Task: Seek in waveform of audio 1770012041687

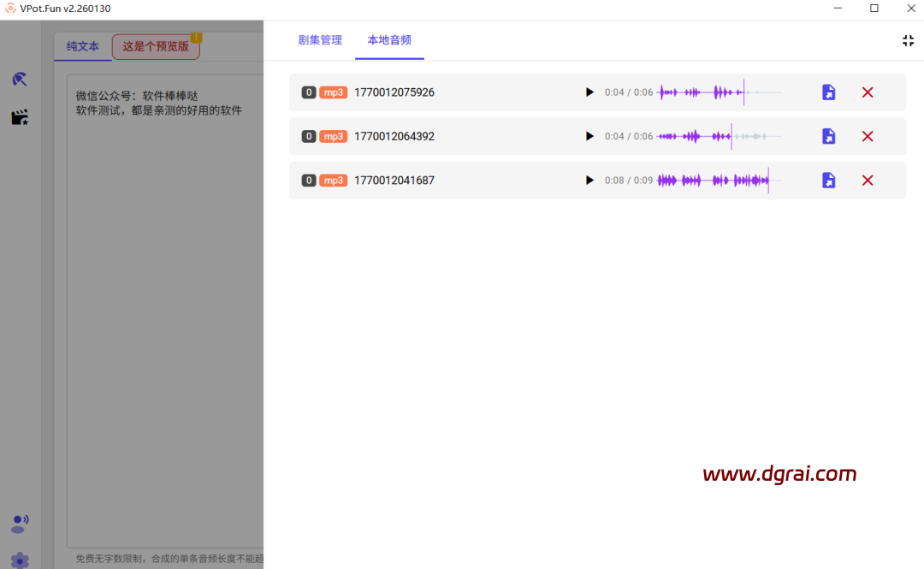Action: [719, 181]
